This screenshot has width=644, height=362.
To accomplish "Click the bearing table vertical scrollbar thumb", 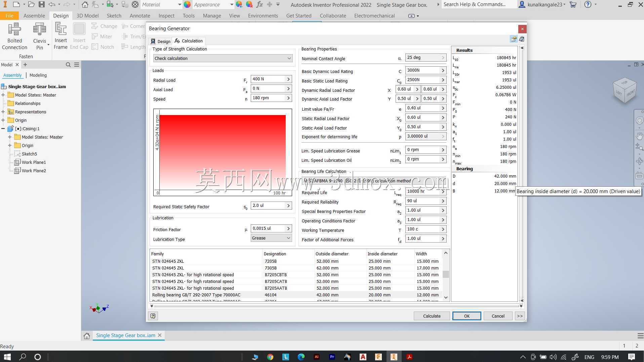I will pyautogui.click(x=446, y=274).
